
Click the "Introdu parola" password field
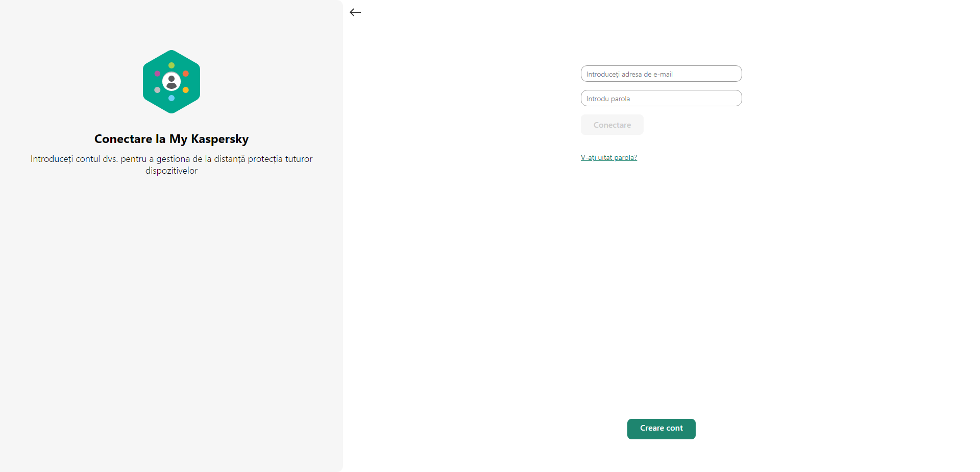[661, 98]
